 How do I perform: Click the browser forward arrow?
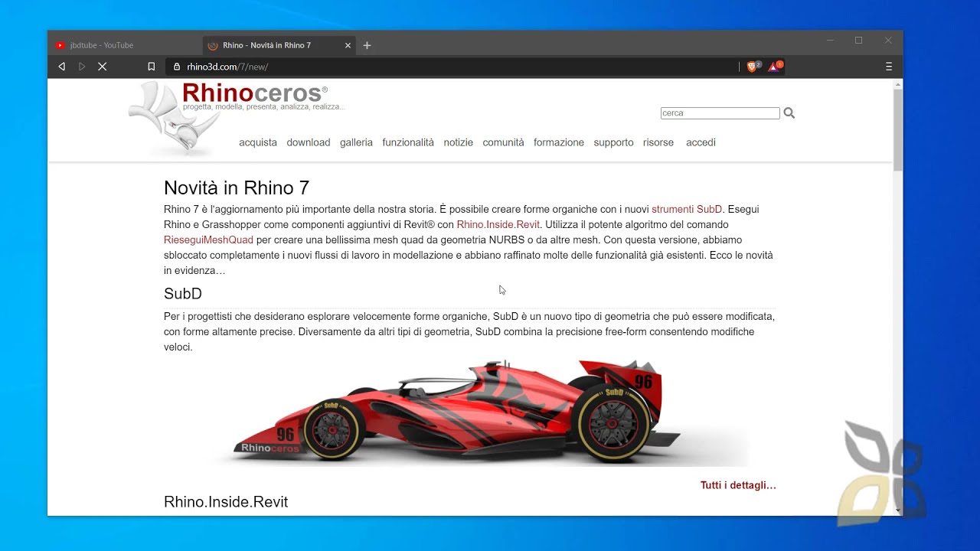82,67
